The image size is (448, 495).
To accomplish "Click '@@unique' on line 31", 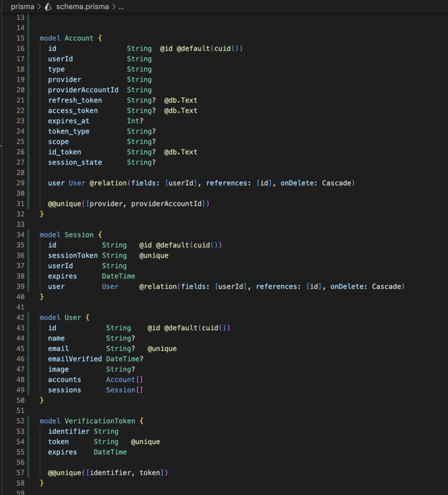I will pyautogui.click(x=64, y=204).
